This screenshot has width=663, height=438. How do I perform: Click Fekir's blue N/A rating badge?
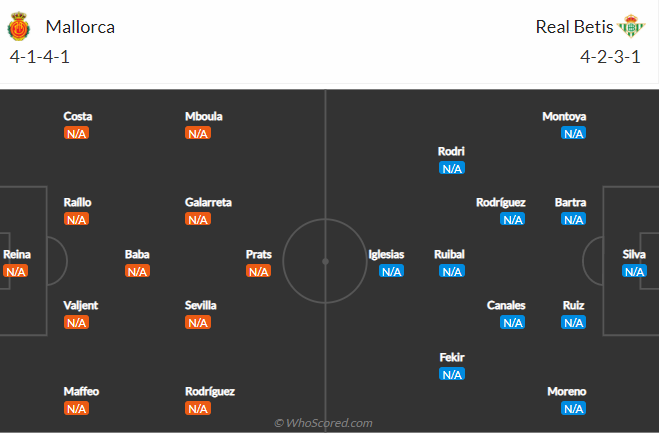point(452,374)
